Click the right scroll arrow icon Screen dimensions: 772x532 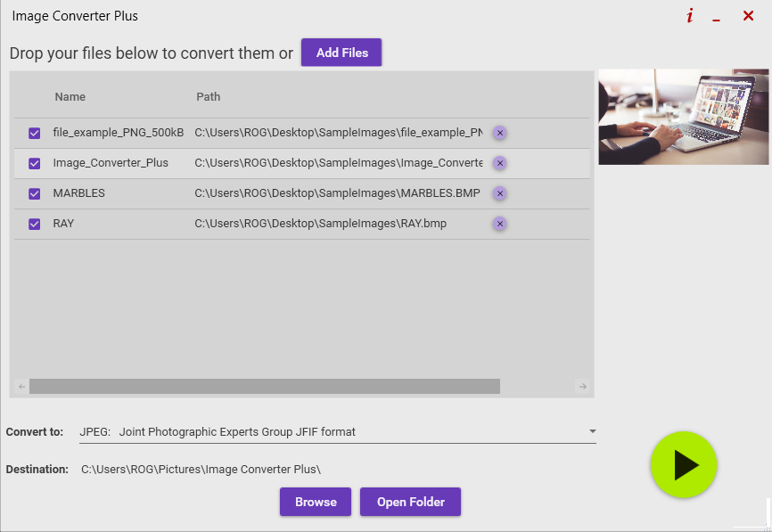click(x=582, y=387)
